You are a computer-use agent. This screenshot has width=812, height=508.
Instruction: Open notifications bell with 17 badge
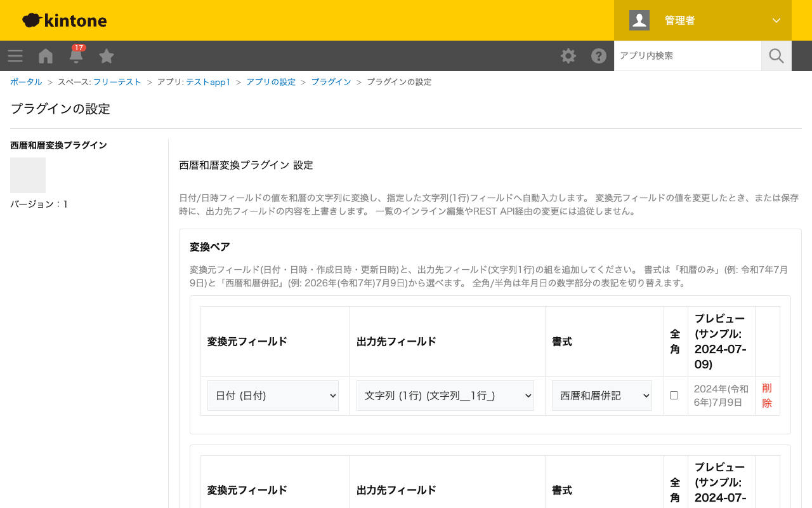(x=76, y=55)
